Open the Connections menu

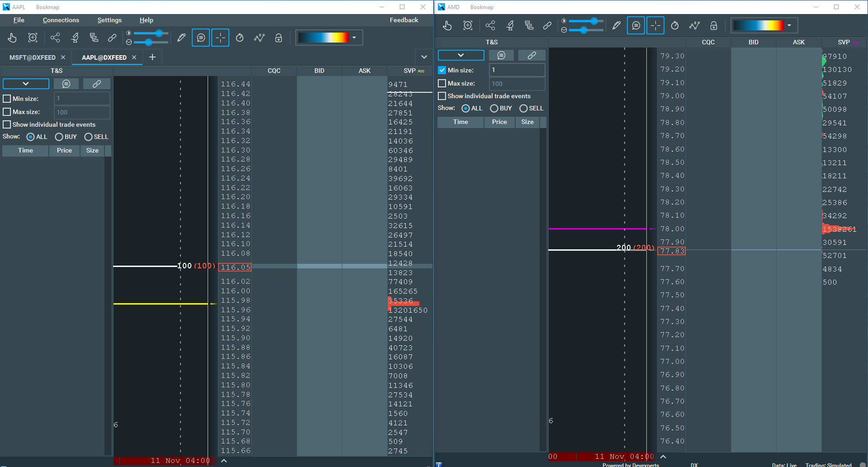click(x=61, y=20)
